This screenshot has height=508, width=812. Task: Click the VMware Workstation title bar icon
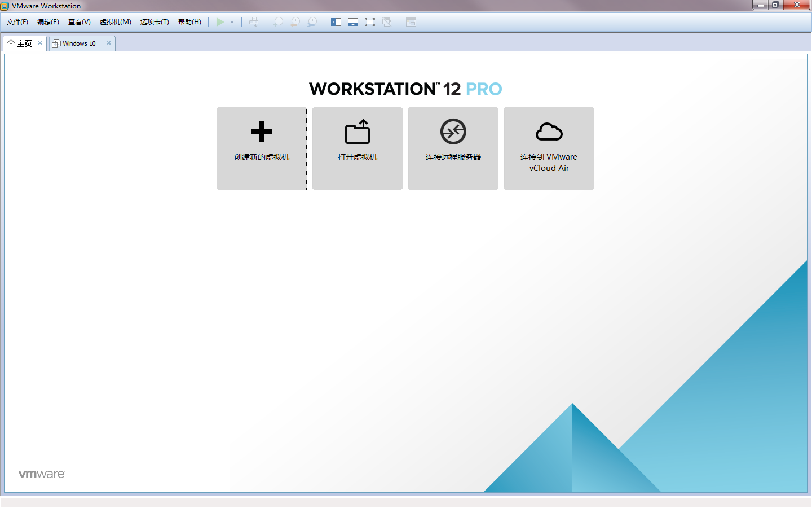pyautogui.click(x=5, y=6)
